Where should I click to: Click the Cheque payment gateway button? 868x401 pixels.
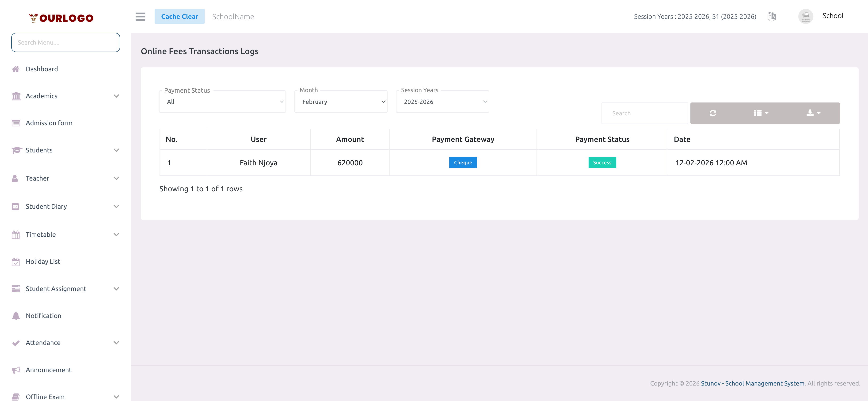click(463, 162)
